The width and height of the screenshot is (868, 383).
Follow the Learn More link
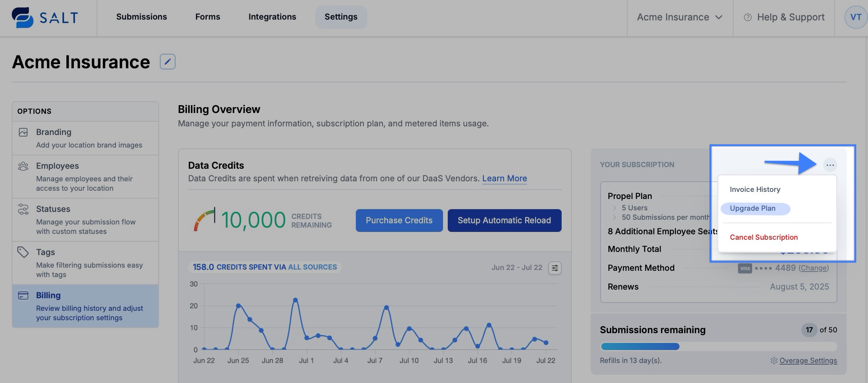(504, 179)
